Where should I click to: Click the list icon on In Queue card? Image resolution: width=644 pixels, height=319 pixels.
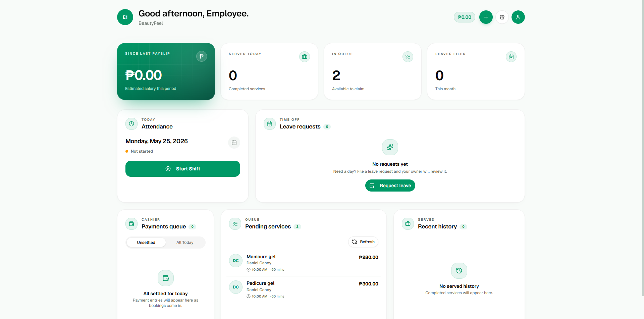[x=408, y=57]
